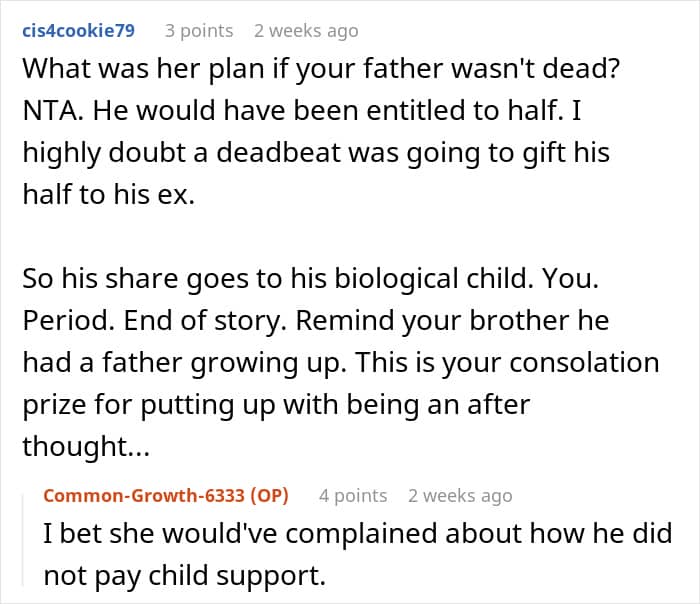Open cis4cookie79's user profile

tap(79, 31)
